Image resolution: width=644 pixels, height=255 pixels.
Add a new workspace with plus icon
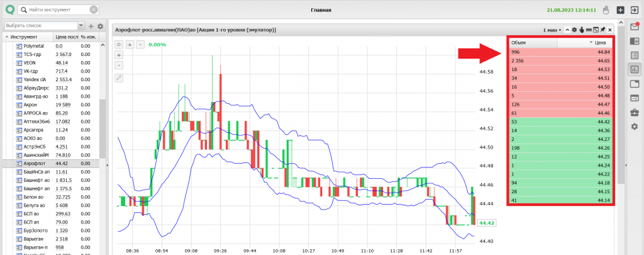pos(620,10)
